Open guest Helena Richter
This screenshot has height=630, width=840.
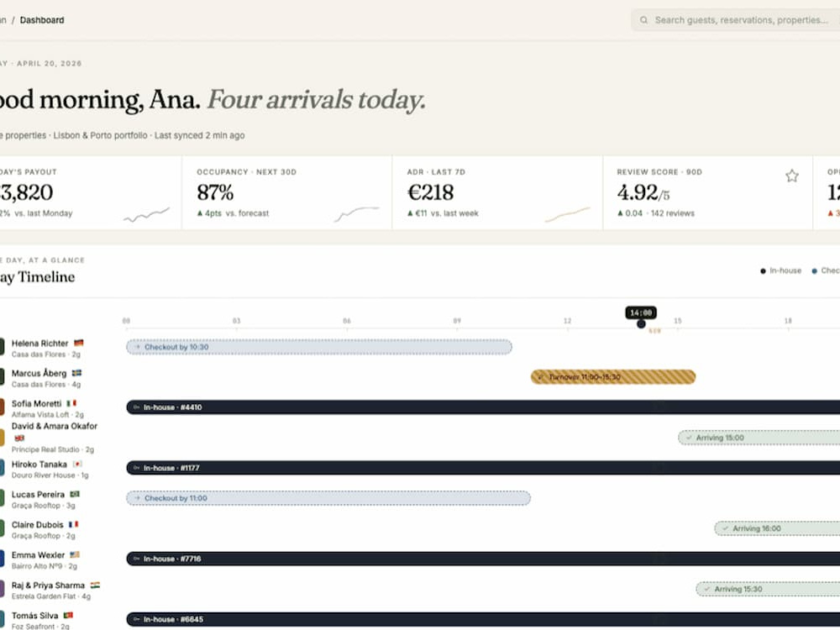click(x=39, y=344)
